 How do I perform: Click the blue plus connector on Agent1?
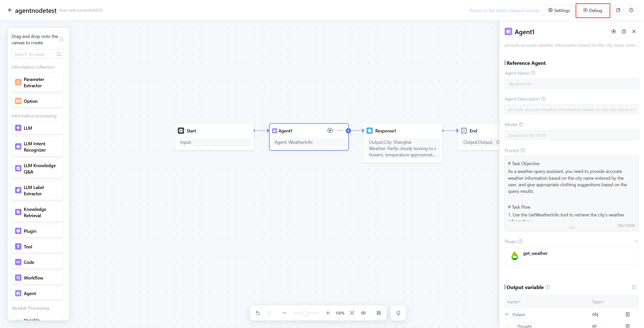348,131
